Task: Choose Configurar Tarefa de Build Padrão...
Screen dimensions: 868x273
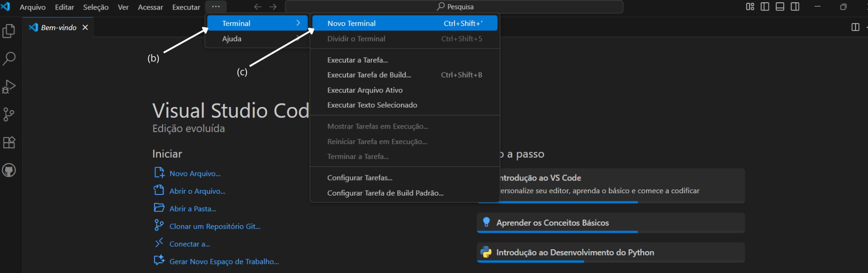Action: point(405,193)
